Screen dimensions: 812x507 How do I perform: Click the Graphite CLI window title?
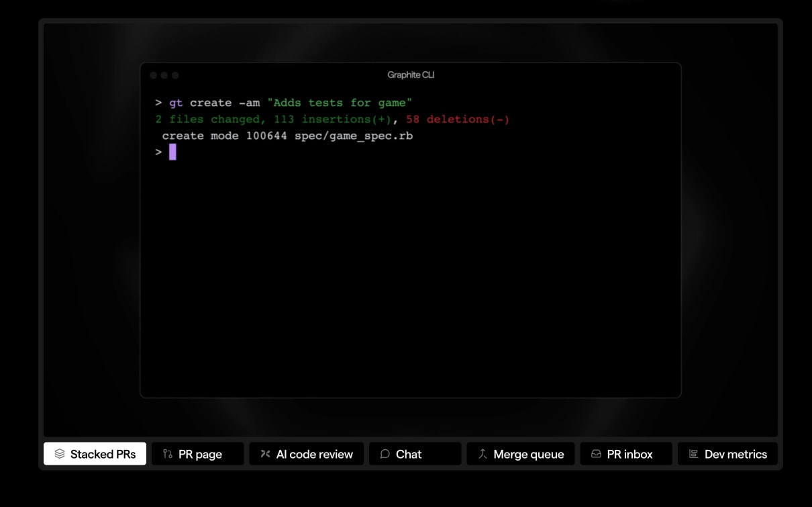coord(411,75)
